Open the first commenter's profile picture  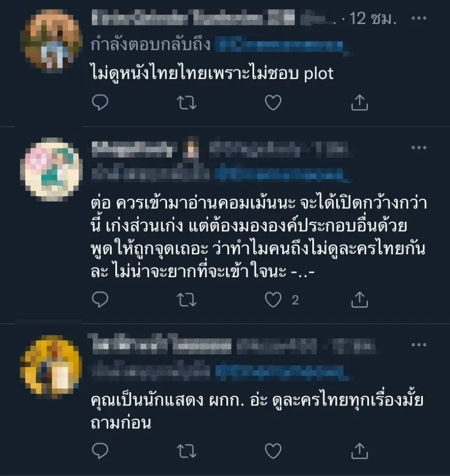tap(51, 41)
